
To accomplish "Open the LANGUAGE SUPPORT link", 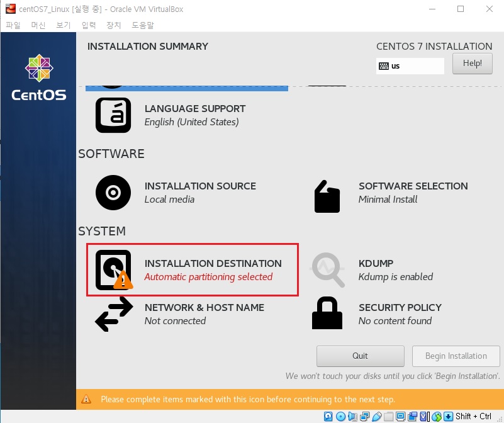I will (x=195, y=109).
